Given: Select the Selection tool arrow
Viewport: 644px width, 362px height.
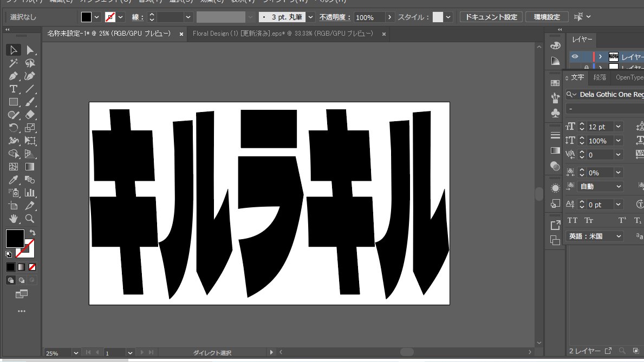Looking at the screenshot, I should pyautogui.click(x=13, y=50).
